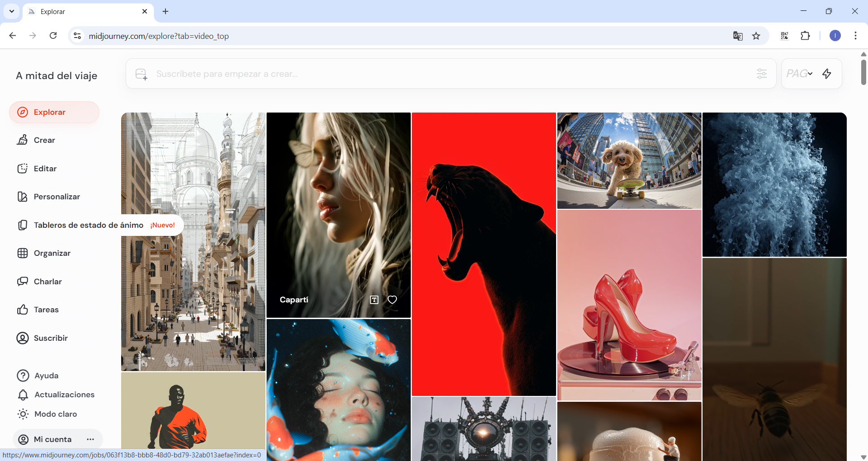Click the Suscribir link
The height and width of the screenshot is (461, 868).
(x=51, y=338)
